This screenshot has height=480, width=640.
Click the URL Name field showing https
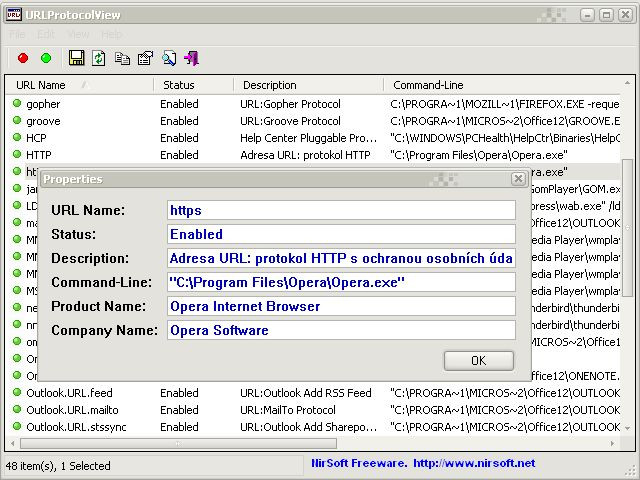341,210
